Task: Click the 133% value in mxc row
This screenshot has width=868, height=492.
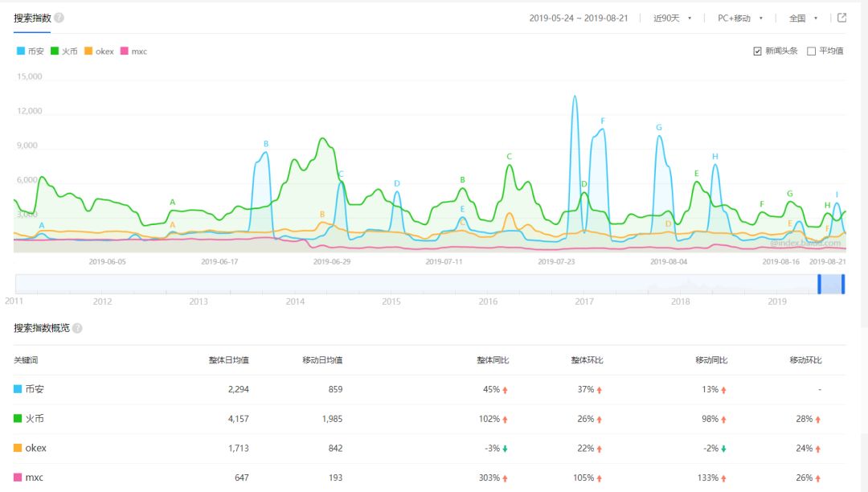Action: [708, 478]
